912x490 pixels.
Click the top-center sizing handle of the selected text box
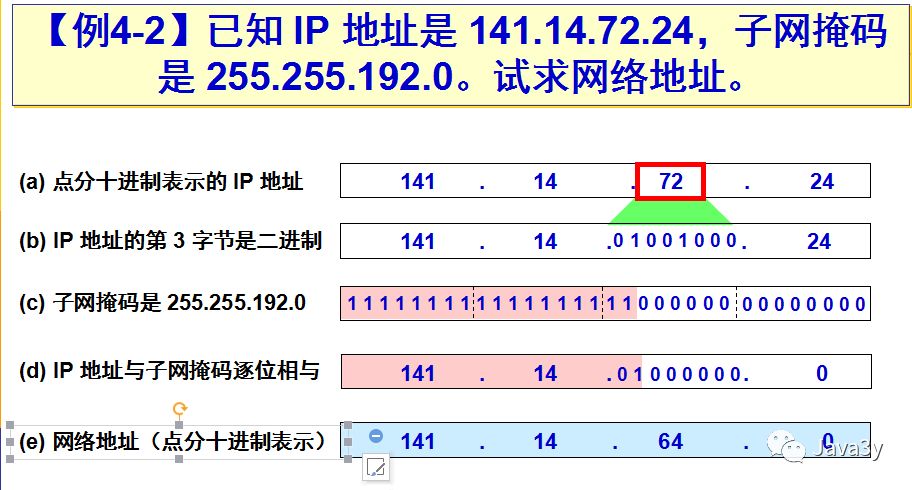179,425
